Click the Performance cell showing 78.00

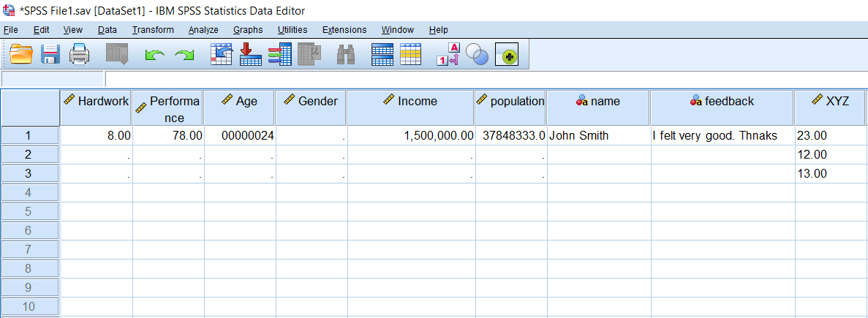tap(167, 135)
